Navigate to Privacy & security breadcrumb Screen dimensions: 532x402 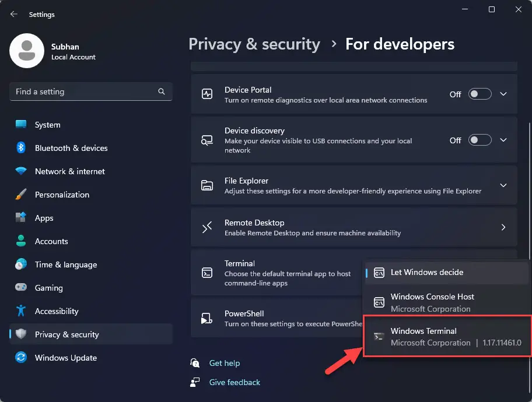tap(254, 44)
